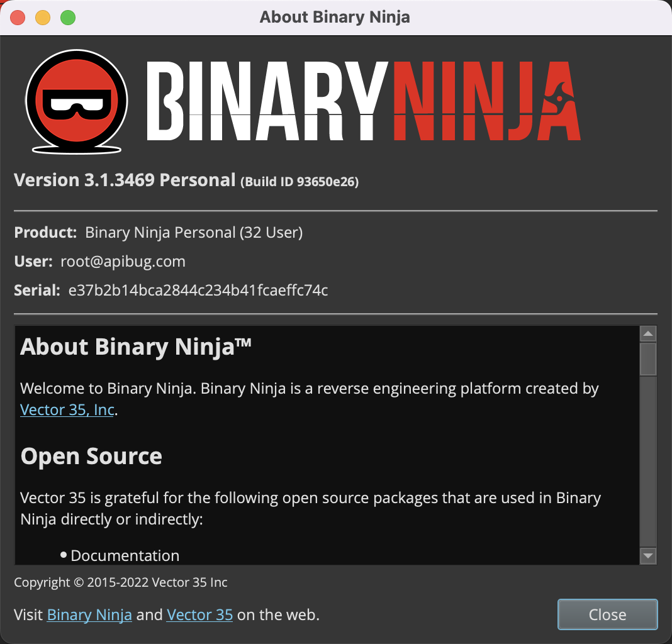
Task: Click the Binary Ninja round mascot logo
Action: pos(77,99)
